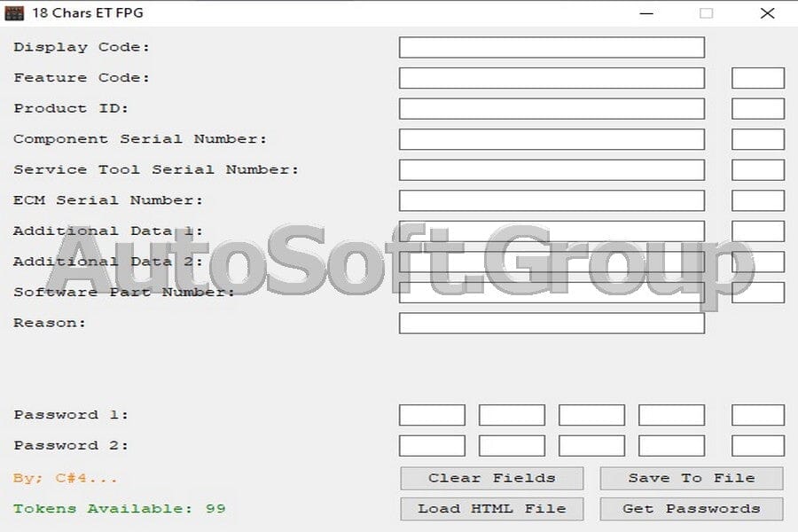Screen dimensions: 798x532
Task: Click the Component Serial Number field
Action: click(552, 138)
